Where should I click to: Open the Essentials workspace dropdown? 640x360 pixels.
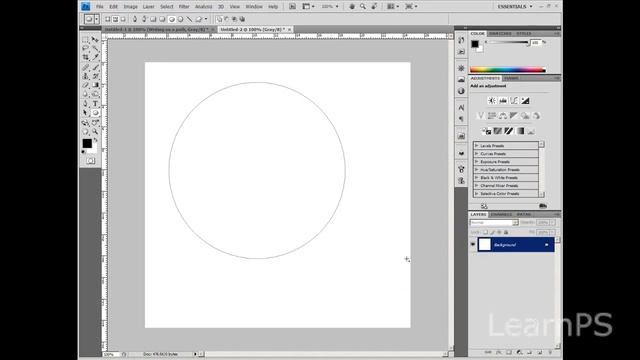[515, 7]
